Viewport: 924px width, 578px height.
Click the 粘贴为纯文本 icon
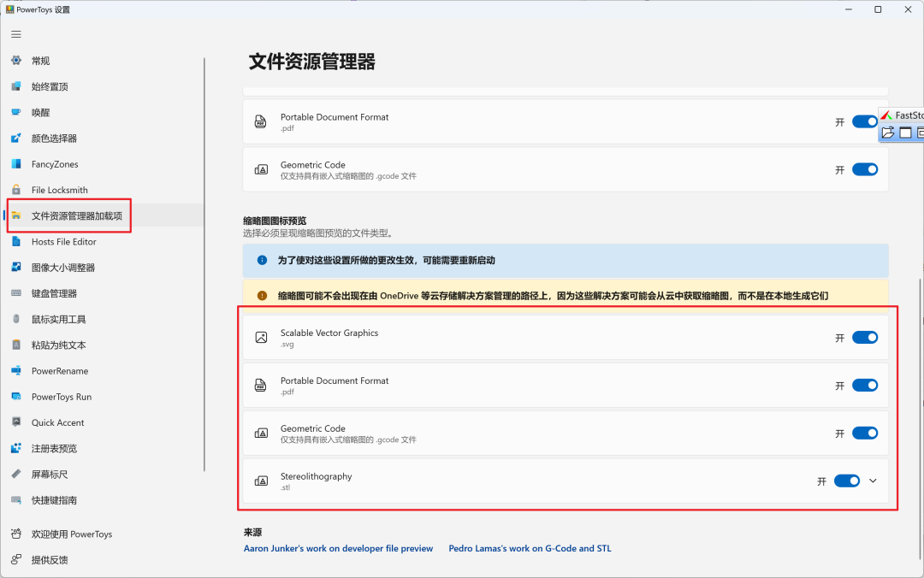[x=16, y=345]
